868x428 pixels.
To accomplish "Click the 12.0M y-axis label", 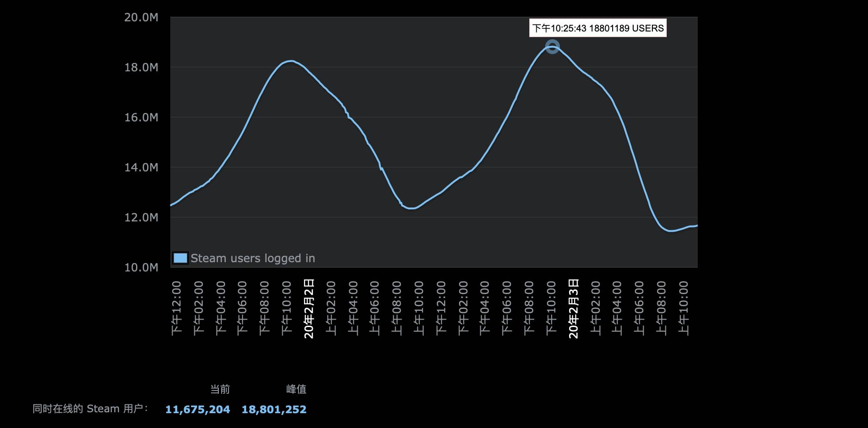I will click(x=141, y=217).
